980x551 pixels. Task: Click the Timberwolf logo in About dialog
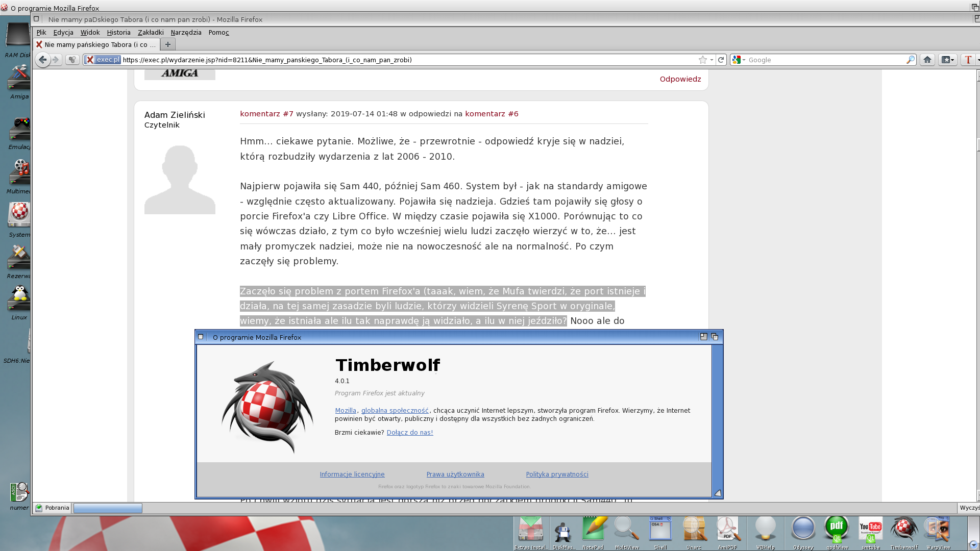[267, 407]
